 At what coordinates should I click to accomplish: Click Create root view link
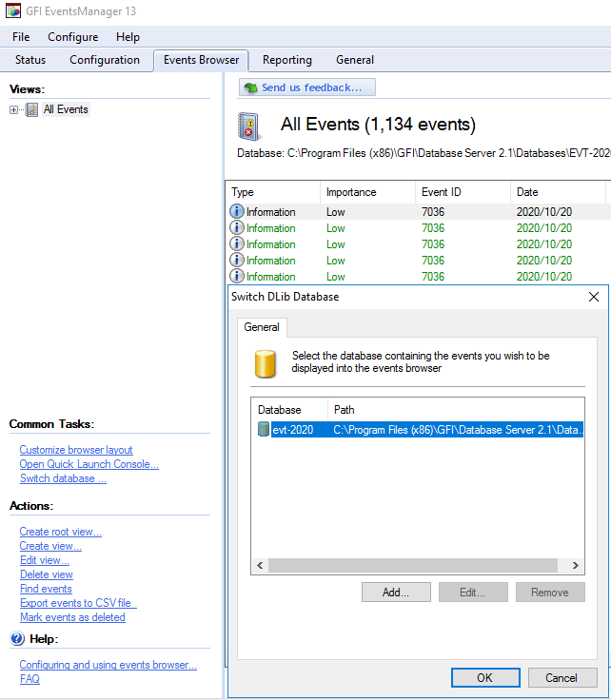(x=60, y=532)
